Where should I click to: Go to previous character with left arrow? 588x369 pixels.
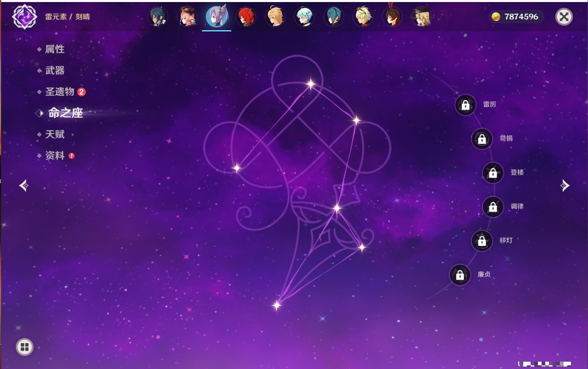coord(24,186)
